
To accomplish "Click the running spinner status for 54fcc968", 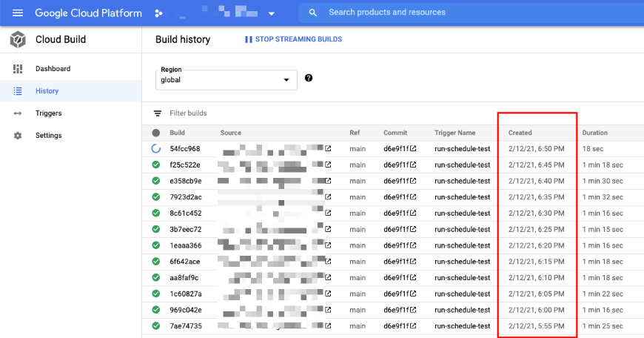I will [156, 148].
